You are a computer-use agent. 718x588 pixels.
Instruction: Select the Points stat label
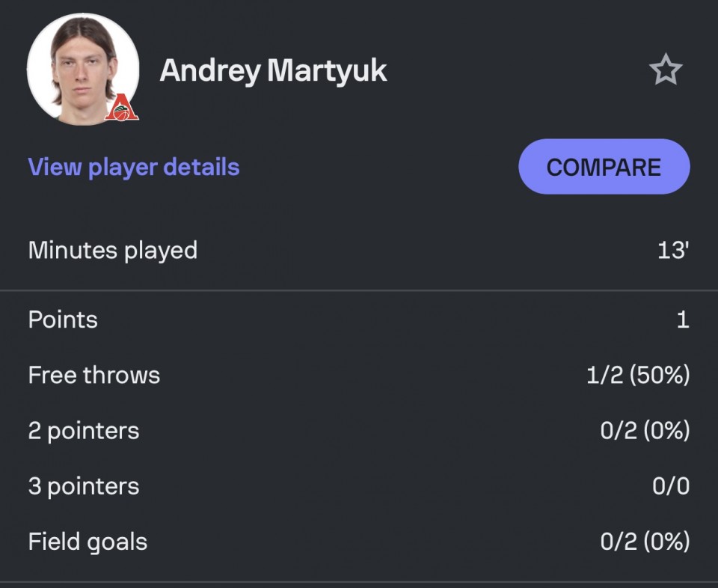[63, 319]
